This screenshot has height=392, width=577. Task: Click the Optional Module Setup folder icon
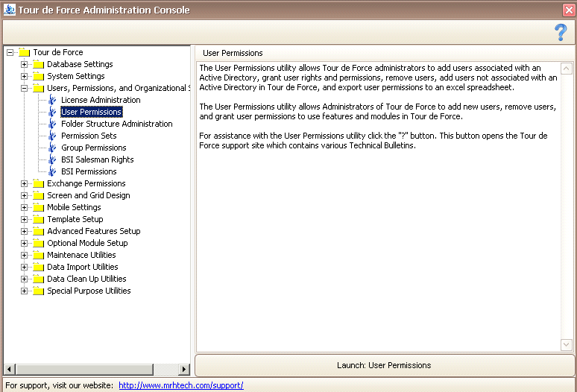coord(38,243)
